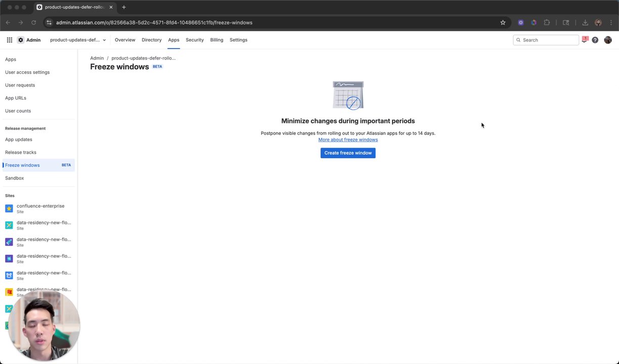Viewport: 619px width, 364px height.
Task: View site information icon in address bar
Action: (49, 22)
